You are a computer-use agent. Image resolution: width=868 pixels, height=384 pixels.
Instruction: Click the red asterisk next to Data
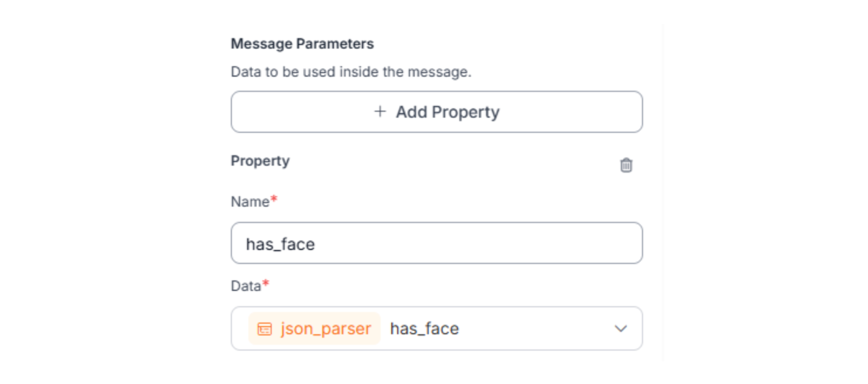coord(266,284)
